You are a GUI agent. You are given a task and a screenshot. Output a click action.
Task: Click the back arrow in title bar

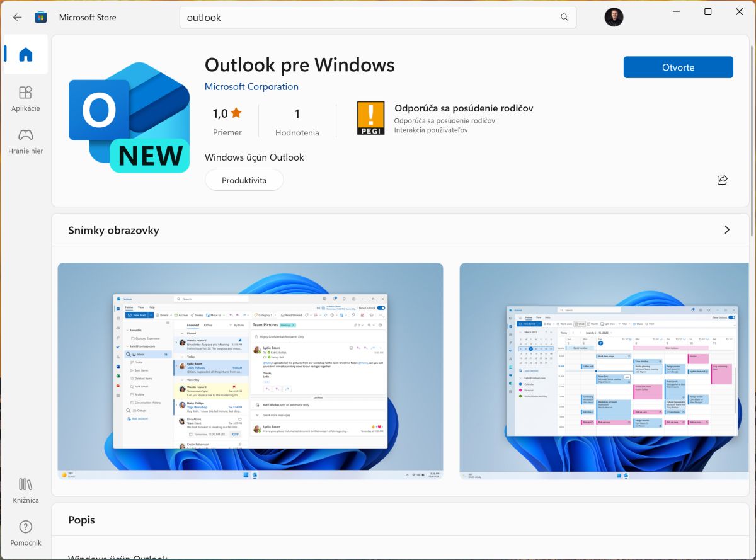[x=17, y=18]
